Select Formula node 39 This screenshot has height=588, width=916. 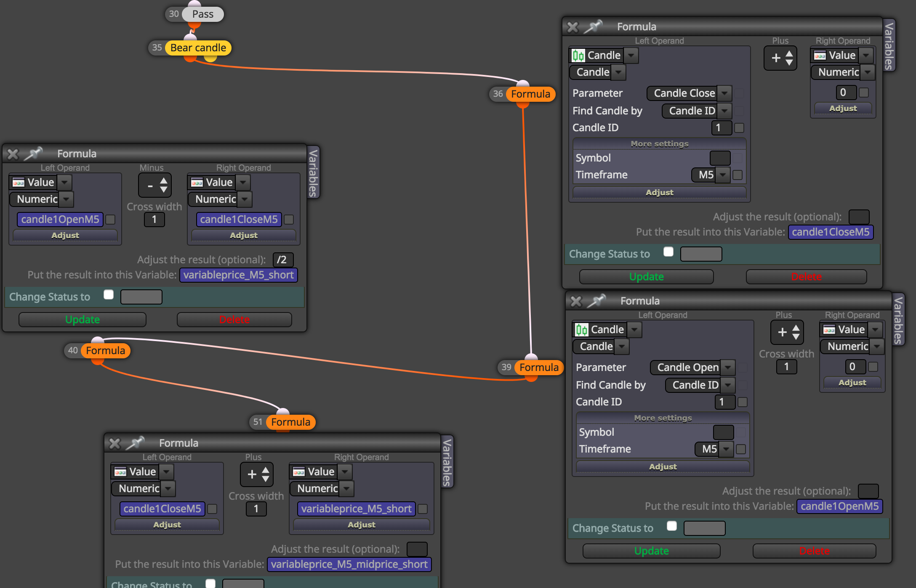[539, 367]
